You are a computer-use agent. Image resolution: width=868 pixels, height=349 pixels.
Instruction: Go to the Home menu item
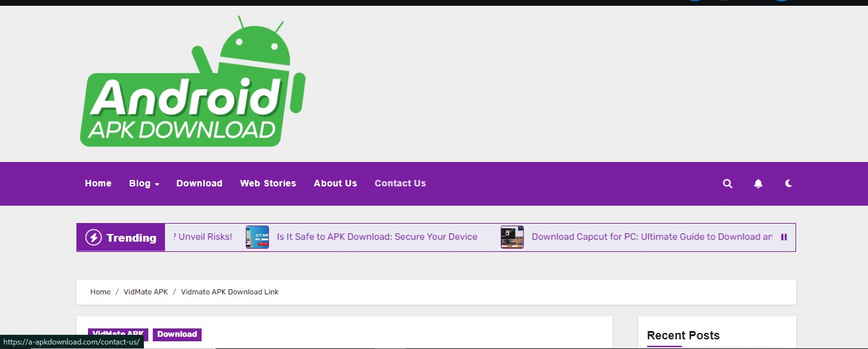point(98,184)
